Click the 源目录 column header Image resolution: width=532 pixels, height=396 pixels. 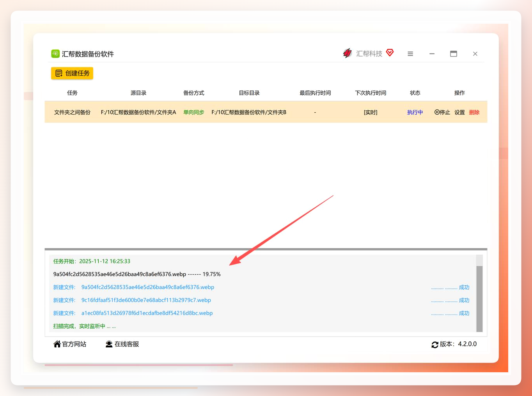pos(138,93)
